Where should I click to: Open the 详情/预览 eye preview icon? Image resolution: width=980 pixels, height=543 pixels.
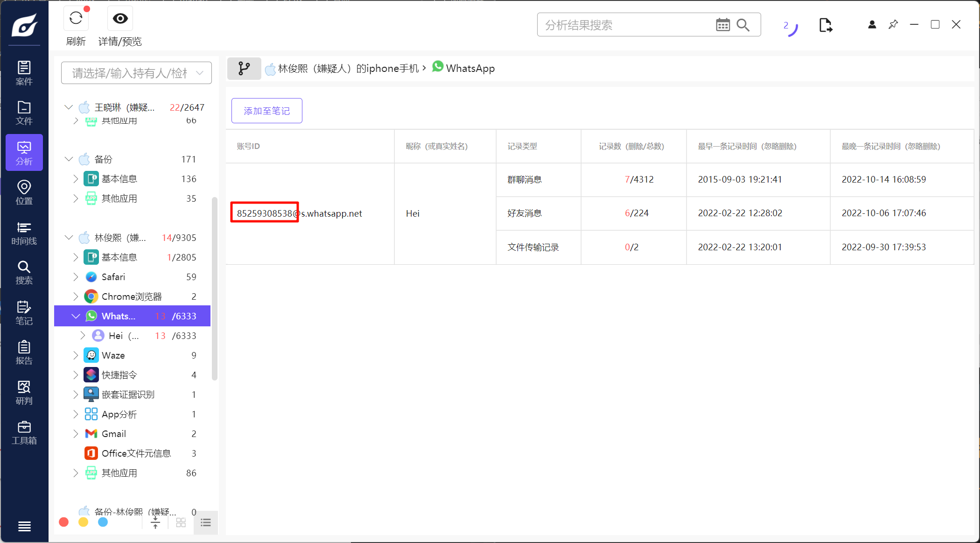click(120, 19)
